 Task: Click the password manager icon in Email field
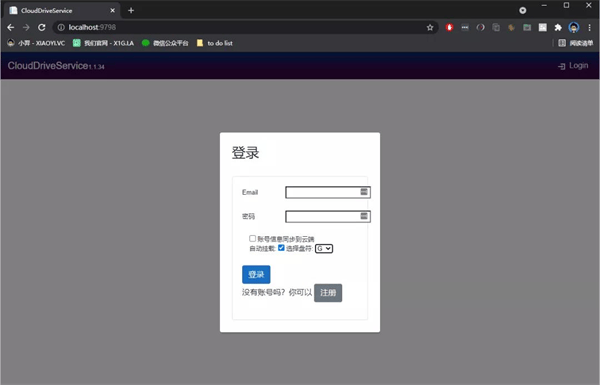coord(364,192)
